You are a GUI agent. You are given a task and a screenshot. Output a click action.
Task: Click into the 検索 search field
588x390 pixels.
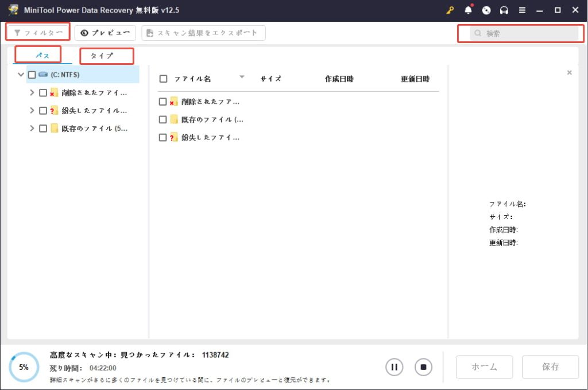click(x=524, y=33)
